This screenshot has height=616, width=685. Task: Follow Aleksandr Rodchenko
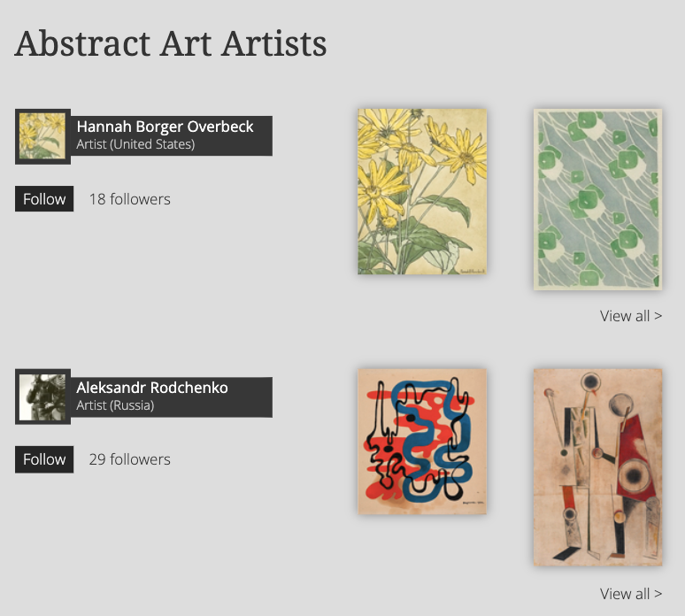(x=44, y=459)
